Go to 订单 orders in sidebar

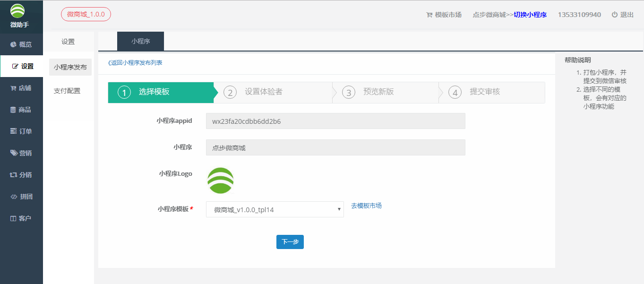pos(21,131)
